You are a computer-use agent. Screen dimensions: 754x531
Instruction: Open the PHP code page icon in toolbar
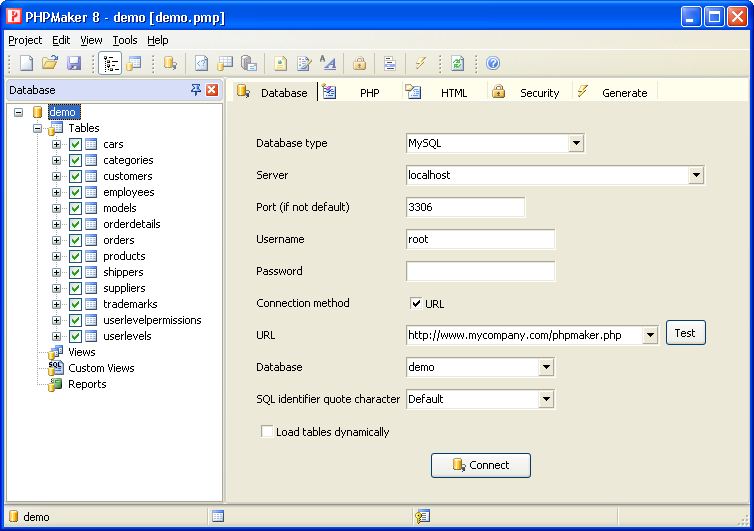(201, 63)
